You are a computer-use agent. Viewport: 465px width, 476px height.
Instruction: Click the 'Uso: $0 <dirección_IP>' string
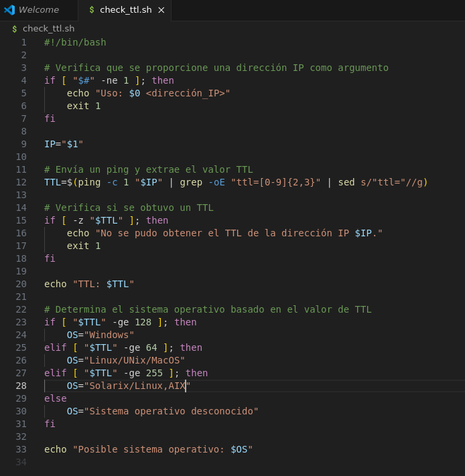click(x=163, y=93)
